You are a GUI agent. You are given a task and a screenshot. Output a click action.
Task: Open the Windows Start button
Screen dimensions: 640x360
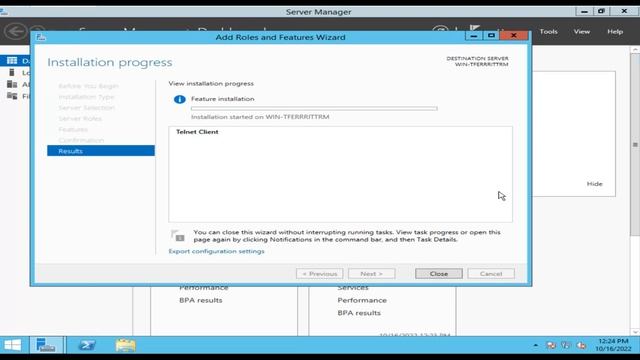(12, 345)
